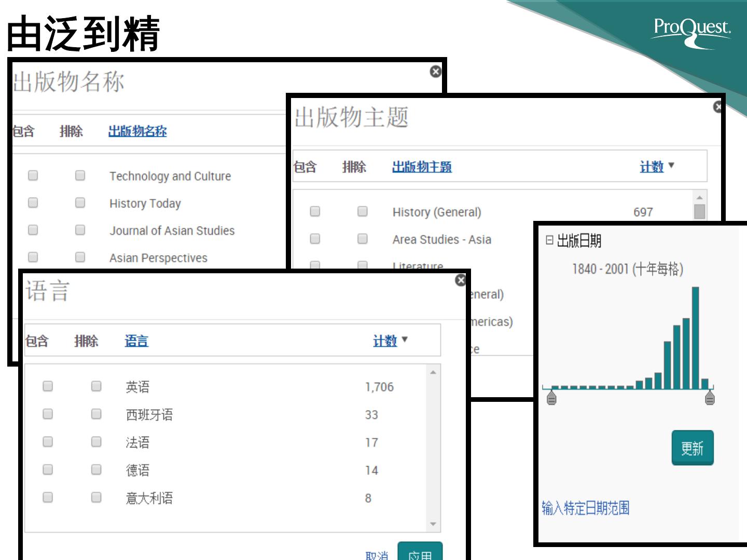This screenshot has width=747, height=560.
Task: Close the 出版物名称 dialog with X icon
Action: pos(436,72)
